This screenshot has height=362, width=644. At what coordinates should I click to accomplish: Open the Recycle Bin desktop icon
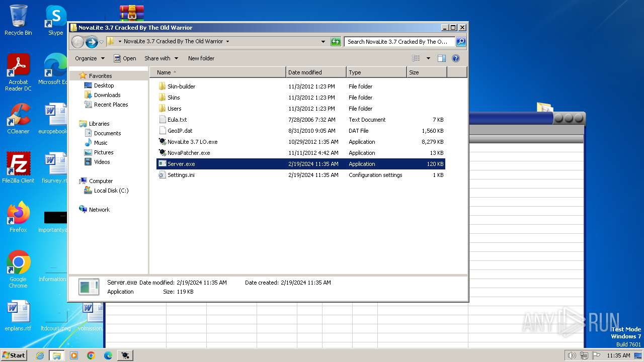point(18,20)
